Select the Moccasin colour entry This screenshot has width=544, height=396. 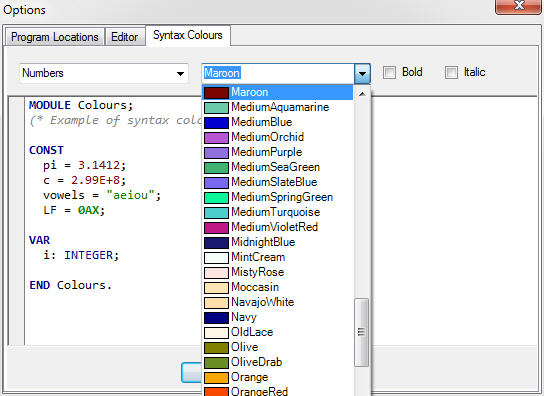278,287
